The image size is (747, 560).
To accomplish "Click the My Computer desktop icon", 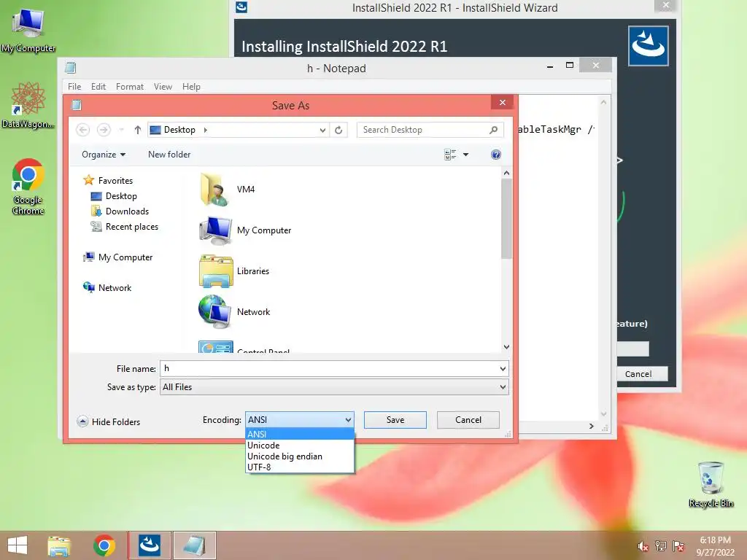I will [28, 31].
